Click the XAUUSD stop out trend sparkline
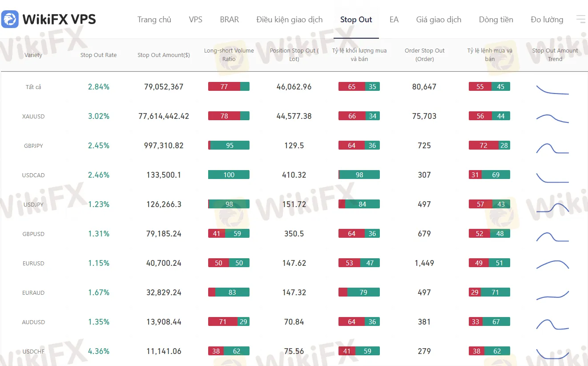This screenshot has height=366, width=588. pyautogui.click(x=552, y=118)
